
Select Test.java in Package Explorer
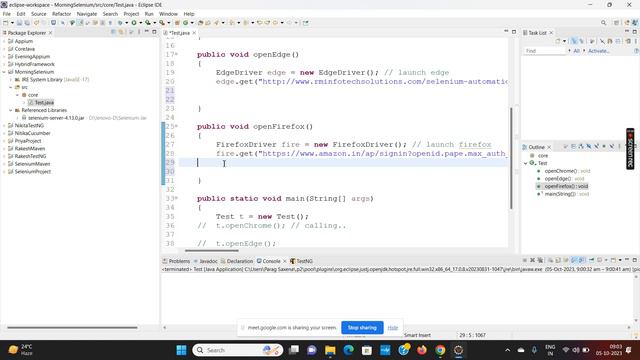click(44, 102)
